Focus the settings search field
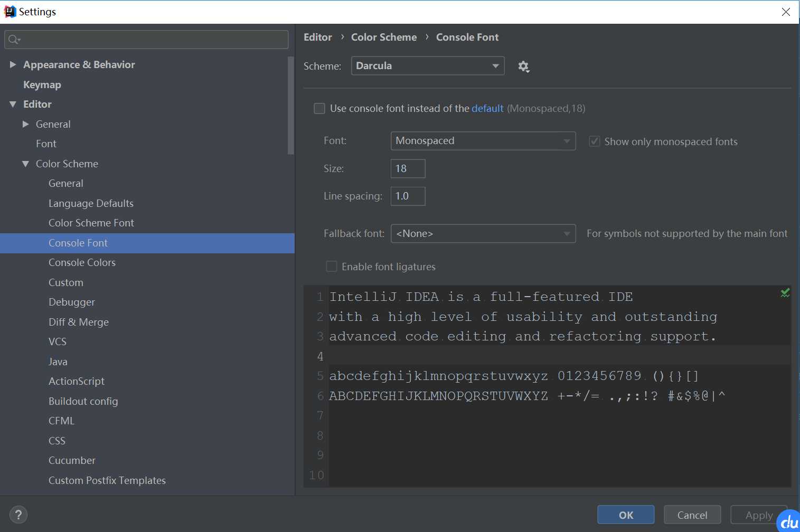Image resolution: width=800 pixels, height=532 pixels. click(x=146, y=40)
